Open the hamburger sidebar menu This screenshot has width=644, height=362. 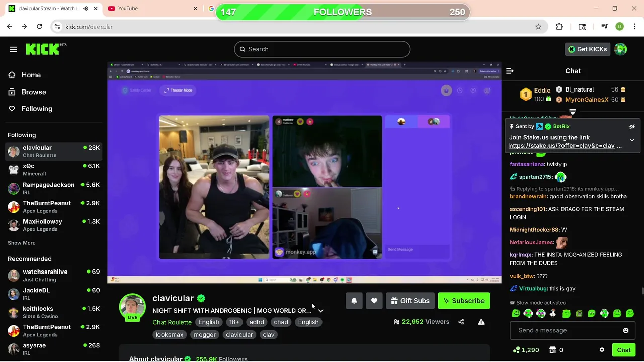pos(14,49)
